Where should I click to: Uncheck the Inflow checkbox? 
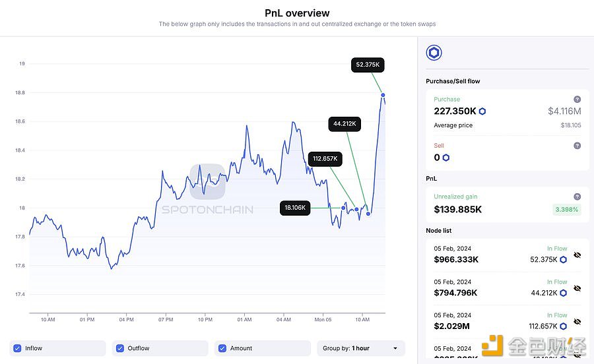point(17,348)
